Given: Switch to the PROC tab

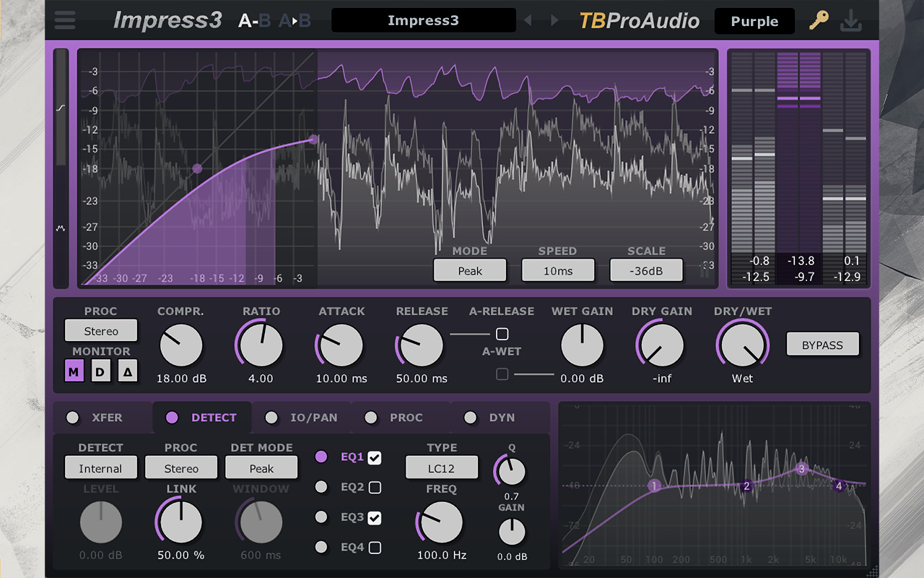Looking at the screenshot, I should (401, 418).
